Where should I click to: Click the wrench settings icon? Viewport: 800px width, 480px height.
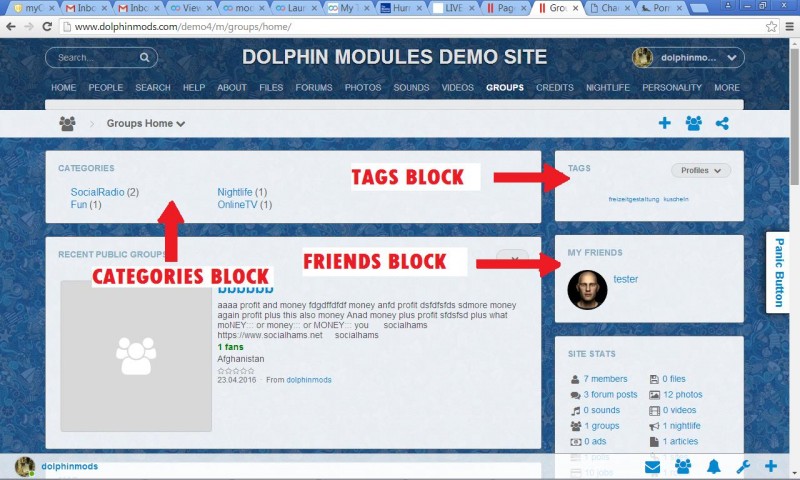pyautogui.click(x=743, y=466)
